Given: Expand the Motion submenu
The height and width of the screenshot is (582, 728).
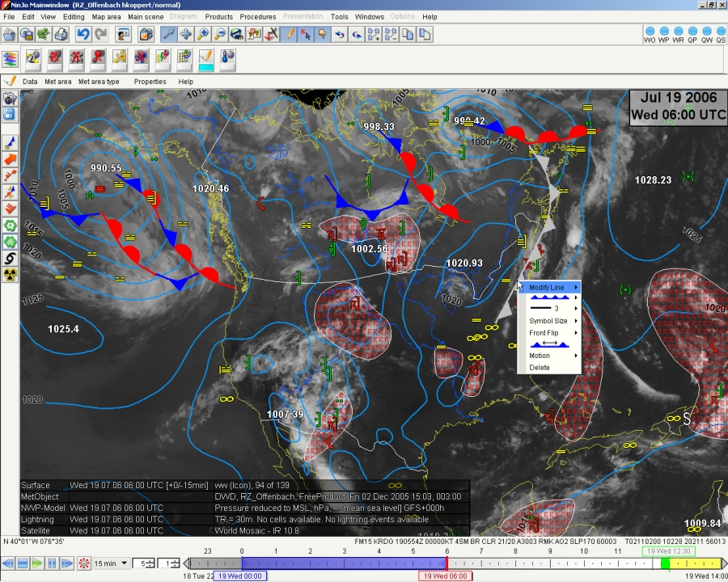Looking at the screenshot, I should pos(550,356).
